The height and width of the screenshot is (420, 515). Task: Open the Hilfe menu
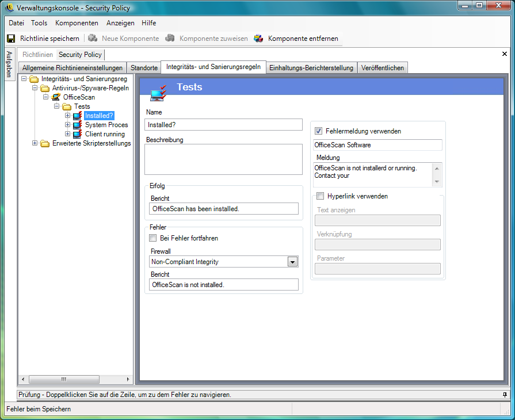149,23
